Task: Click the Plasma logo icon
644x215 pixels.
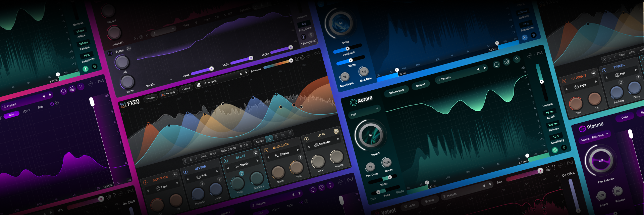Action: click(x=582, y=129)
